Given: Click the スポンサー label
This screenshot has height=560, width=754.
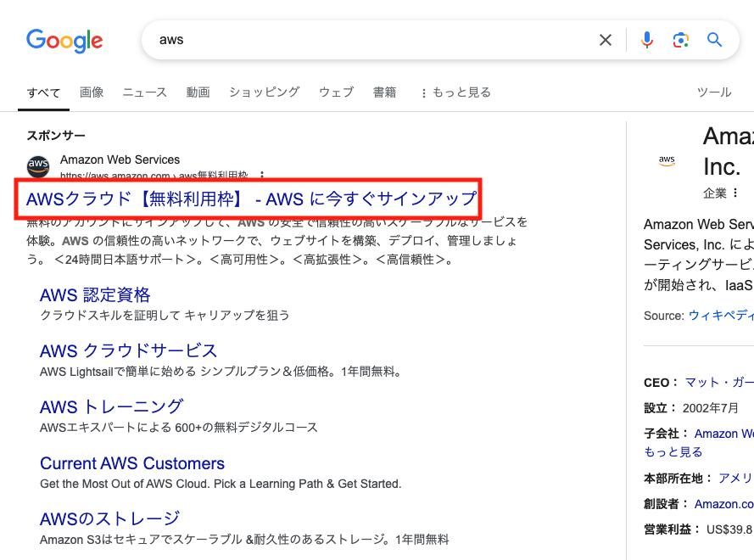Looking at the screenshot, I should [x=56, y=136].
